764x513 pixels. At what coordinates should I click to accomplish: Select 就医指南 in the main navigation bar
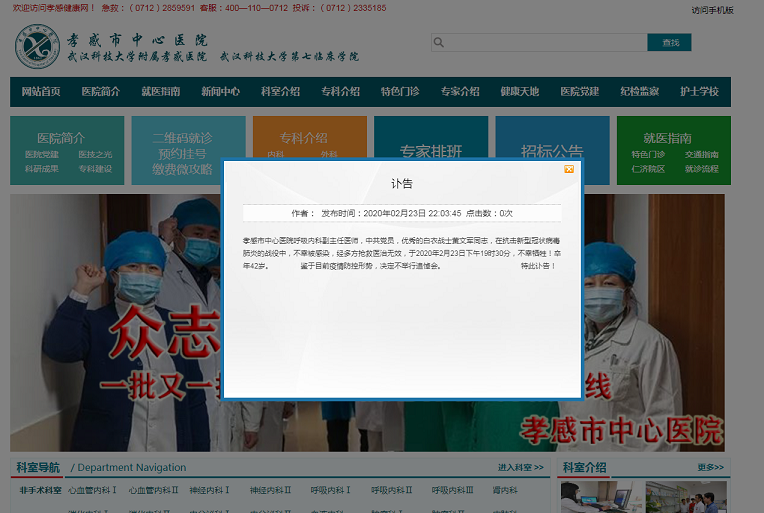pyautogui.click(x=160, y=92)
